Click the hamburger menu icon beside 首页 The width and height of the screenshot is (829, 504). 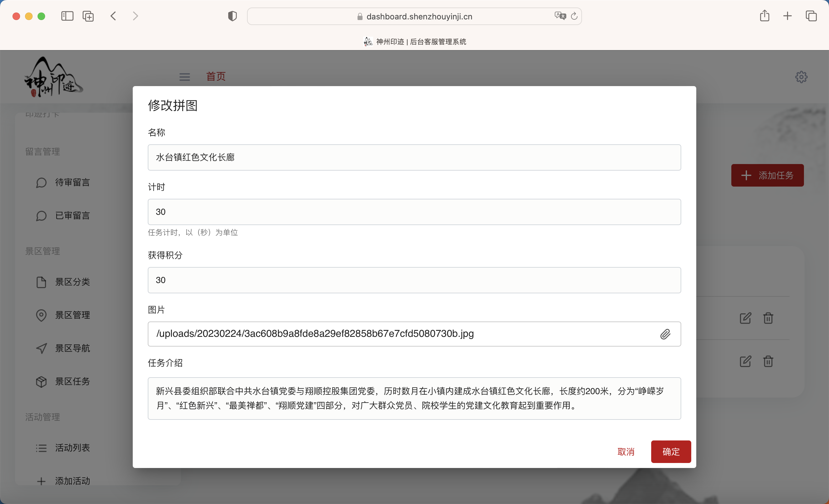pyautogui.click(x=184, y=77)
